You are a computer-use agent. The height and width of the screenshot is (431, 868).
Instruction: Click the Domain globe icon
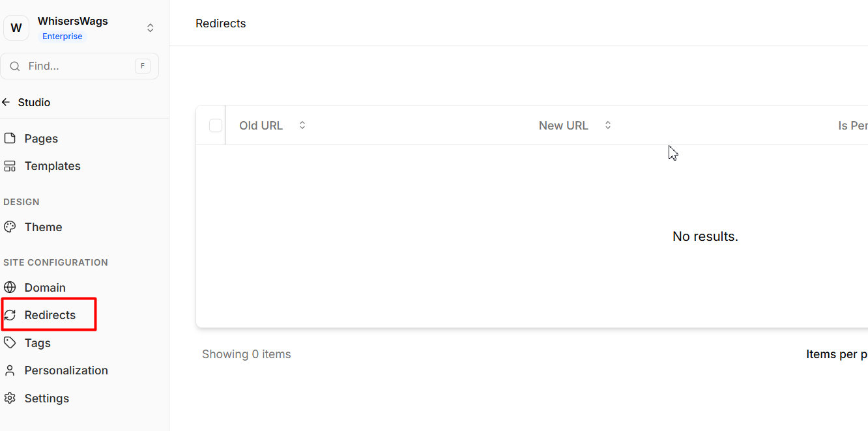10,288
